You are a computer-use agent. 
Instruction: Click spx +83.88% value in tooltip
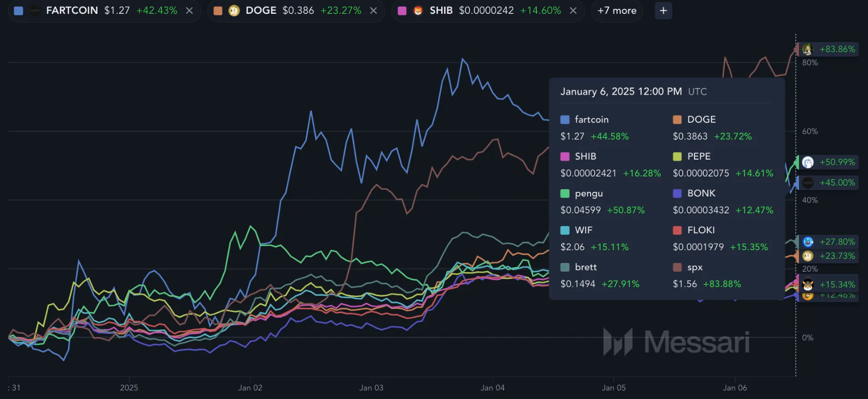722,284
